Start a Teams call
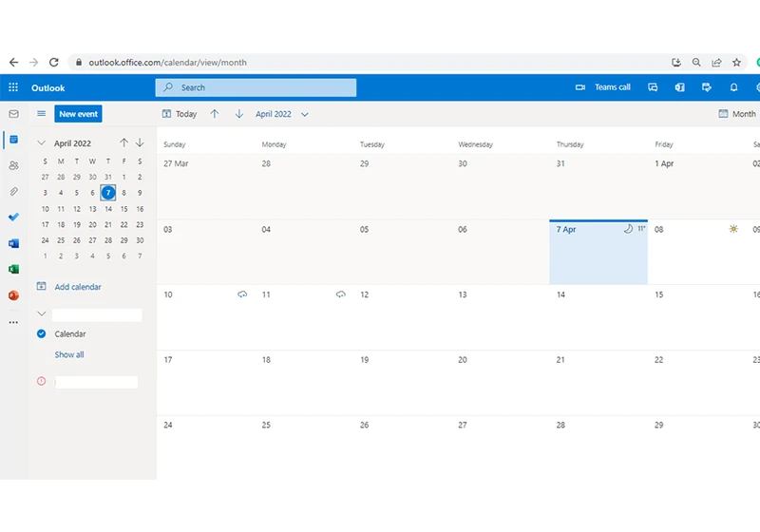The height and width of the screenshot is (532, 760). tap(602, 87)
